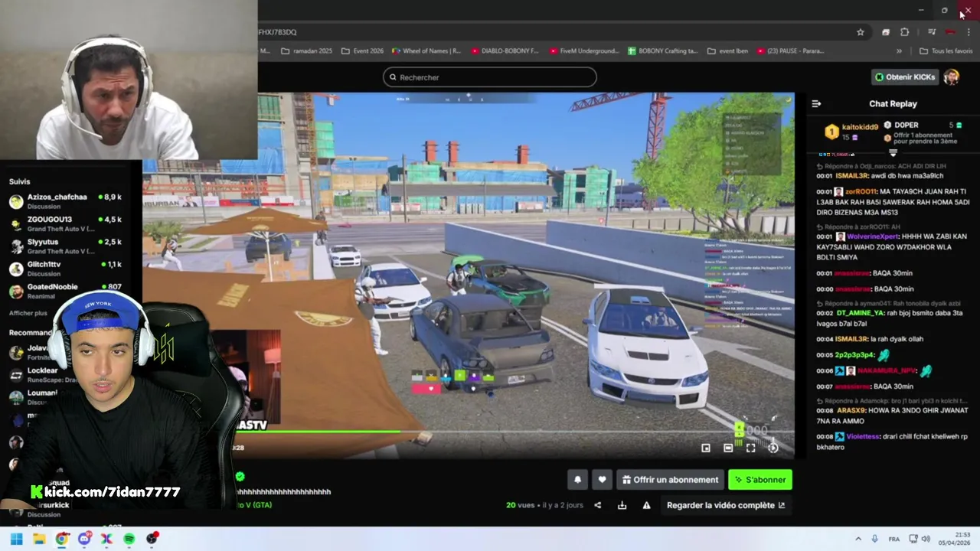980x551 pixels.
Task: Click kaitokidd9 top gifter entry
Action: (851, 132)
